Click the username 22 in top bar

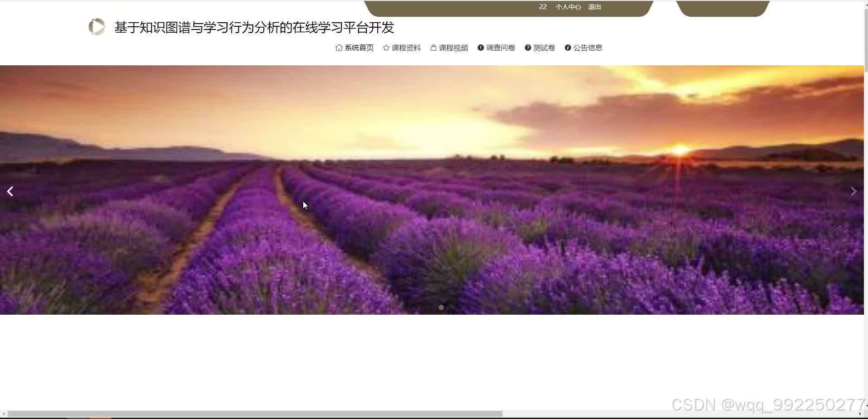542,7
